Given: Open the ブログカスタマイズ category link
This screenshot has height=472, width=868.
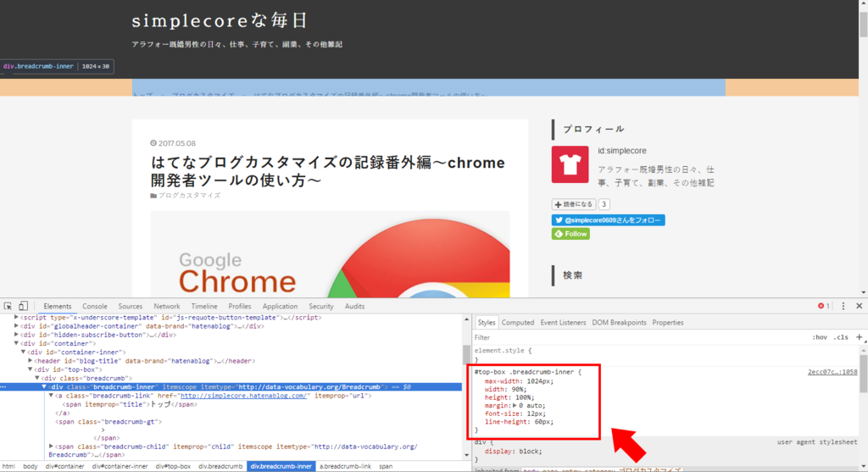Looking at the screenshot, I should click(x=189, y=196).
